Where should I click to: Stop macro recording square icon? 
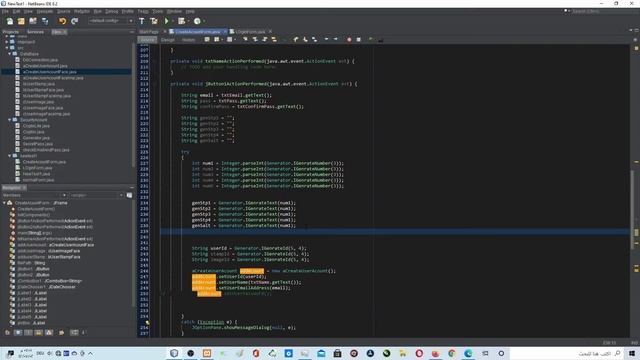[x=358, y=40]
